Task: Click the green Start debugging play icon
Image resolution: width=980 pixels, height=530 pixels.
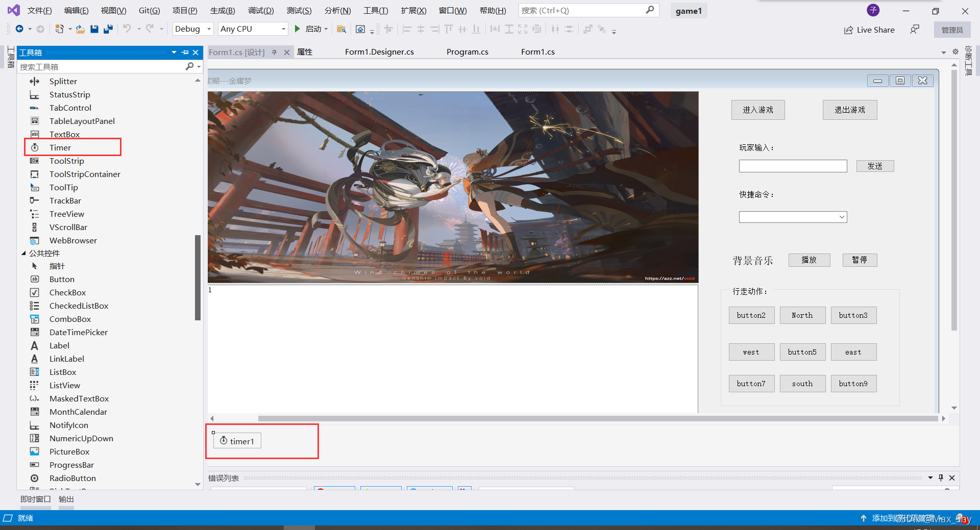Action: click(x=297, y=29)
